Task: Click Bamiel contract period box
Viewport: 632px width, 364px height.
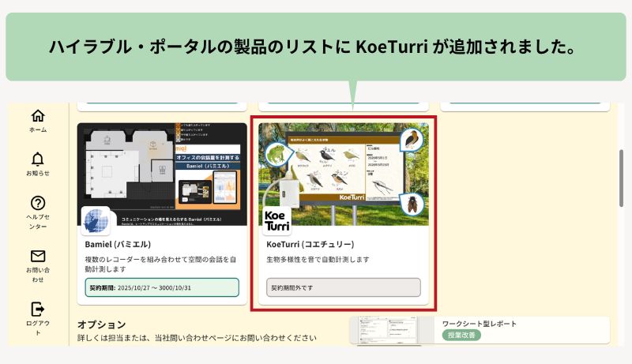Action: 162,287
